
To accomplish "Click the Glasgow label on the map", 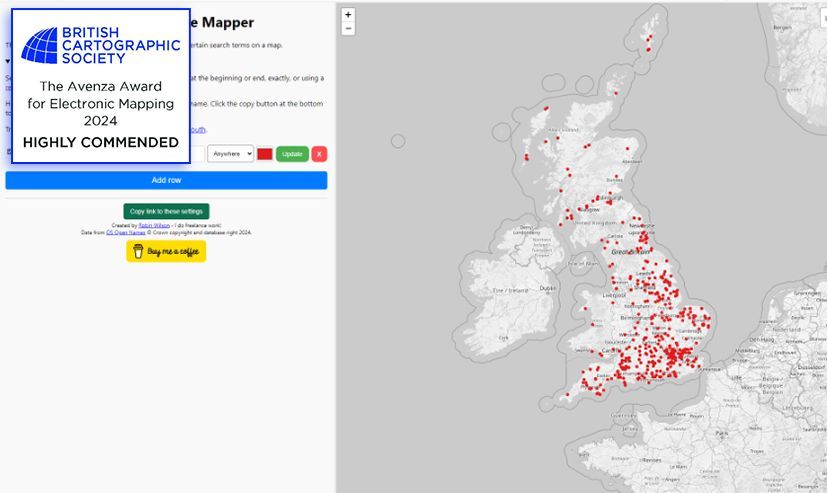I will click(590, 210).
